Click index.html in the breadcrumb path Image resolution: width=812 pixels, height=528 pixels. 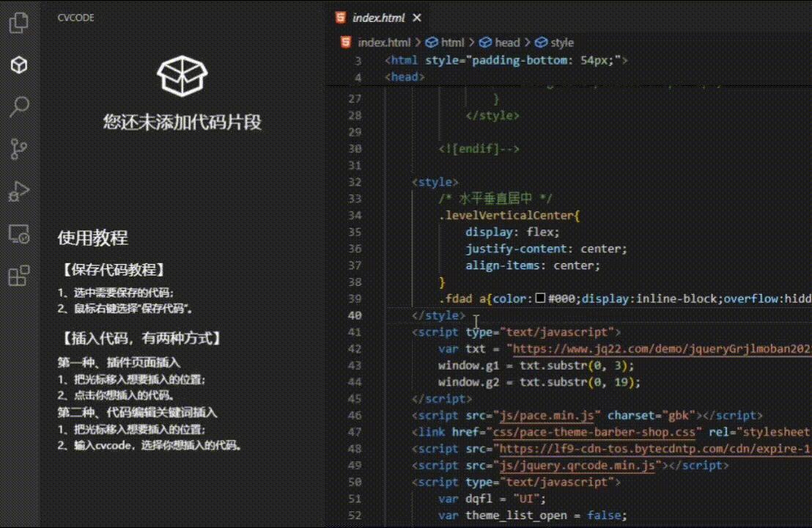[x=384, y=43]
